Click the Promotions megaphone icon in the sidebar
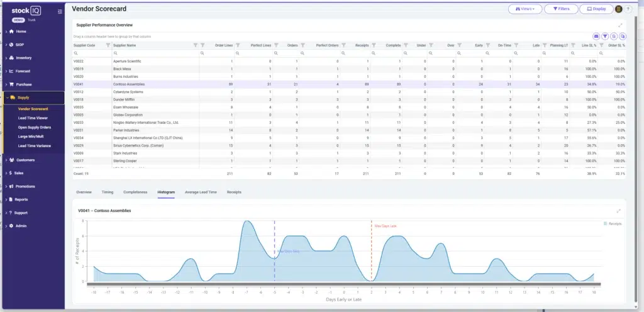The image size is (644, 312). point(11,186)
